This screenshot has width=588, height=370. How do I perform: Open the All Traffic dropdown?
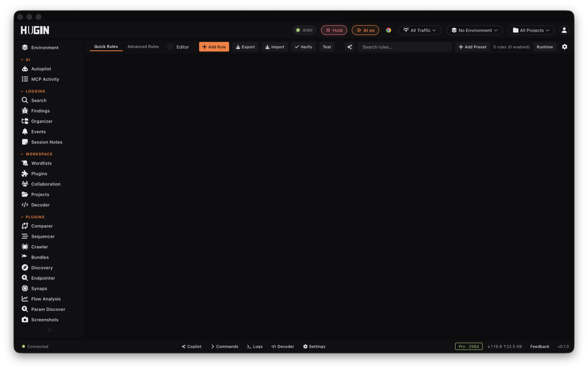click(420, 30)
